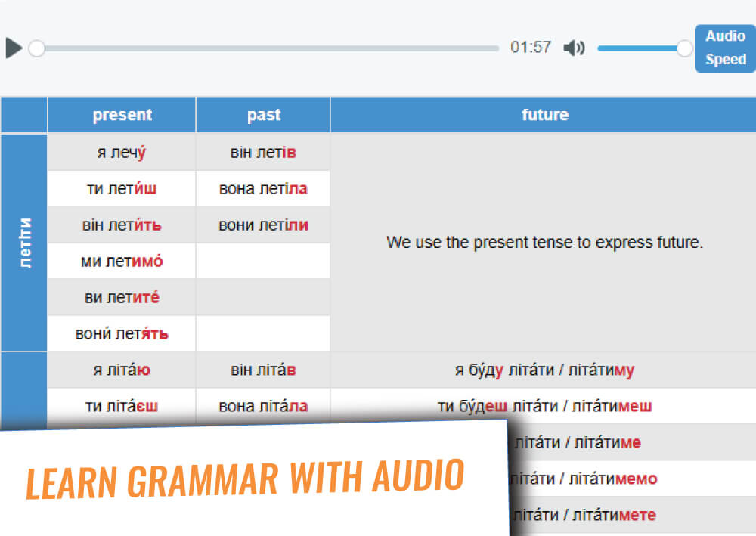Screen dimensions: 756x536
Task: Mute the audio with speaker icon
Action: (574, 48)
